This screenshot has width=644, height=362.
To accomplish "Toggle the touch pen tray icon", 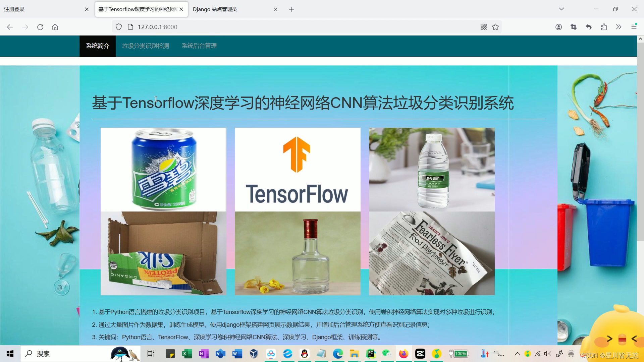I will (559, 354).
